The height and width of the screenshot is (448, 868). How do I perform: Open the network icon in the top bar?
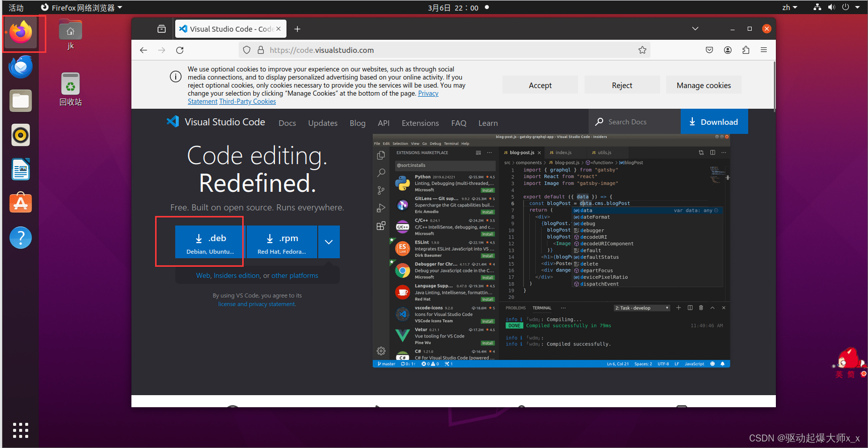[x=817, y=8]
